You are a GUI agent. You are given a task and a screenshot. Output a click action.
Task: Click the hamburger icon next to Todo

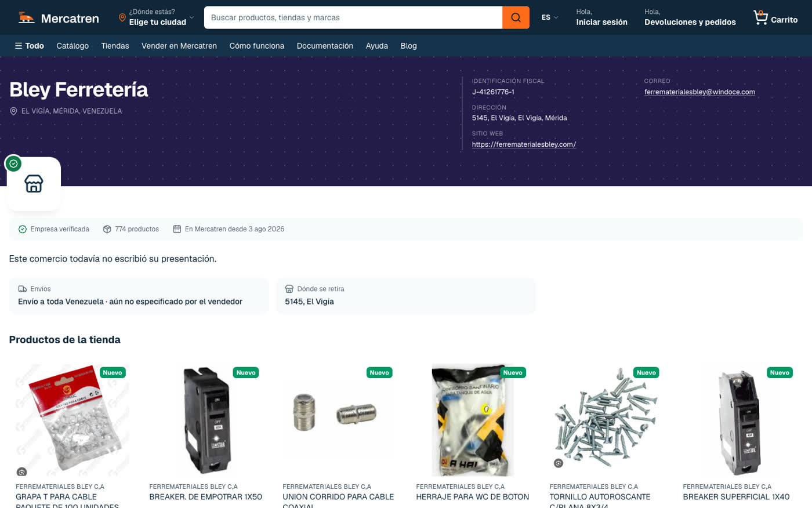click(x=19, y=46)
